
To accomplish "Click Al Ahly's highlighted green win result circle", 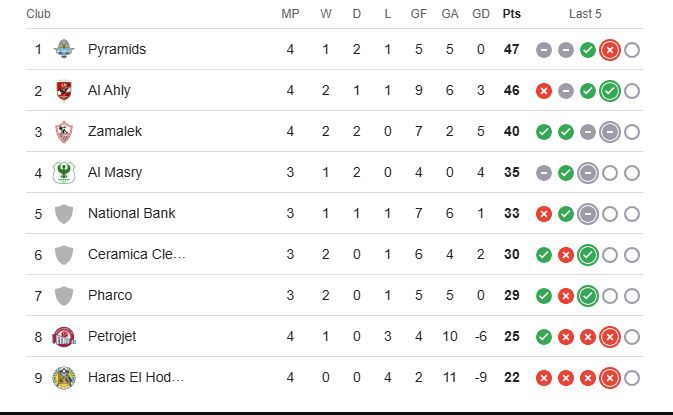I will [609, 91].
